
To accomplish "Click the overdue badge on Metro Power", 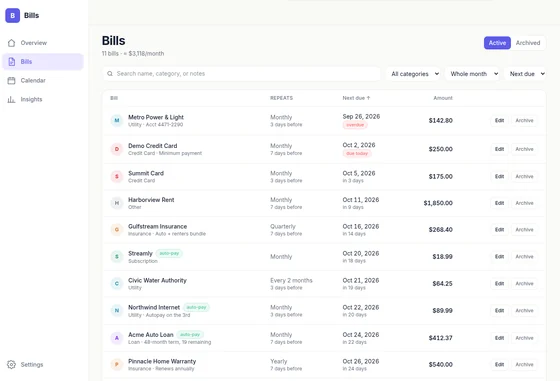I will coord(355,125).
